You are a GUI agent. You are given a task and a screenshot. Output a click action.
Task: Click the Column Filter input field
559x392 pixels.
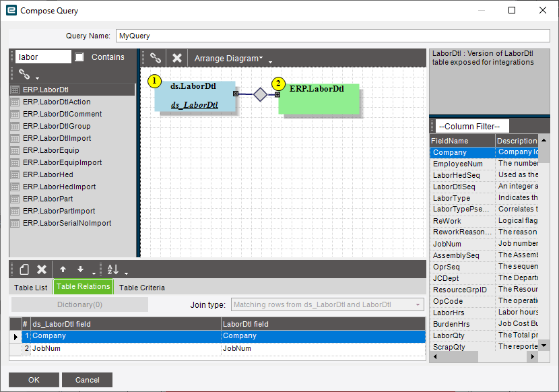pos(472,126)
